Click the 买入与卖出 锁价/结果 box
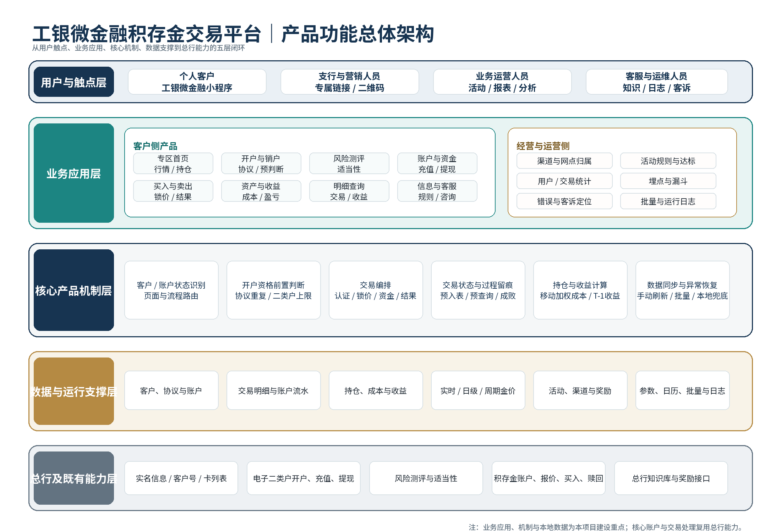The image size is (781, 532). pyautogui.click(x=173, y=191)
